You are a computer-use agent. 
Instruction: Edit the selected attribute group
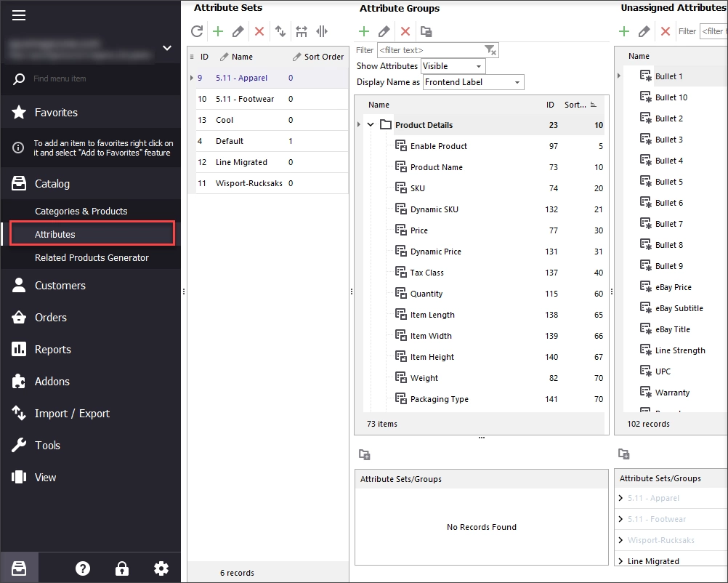point(384,31)
